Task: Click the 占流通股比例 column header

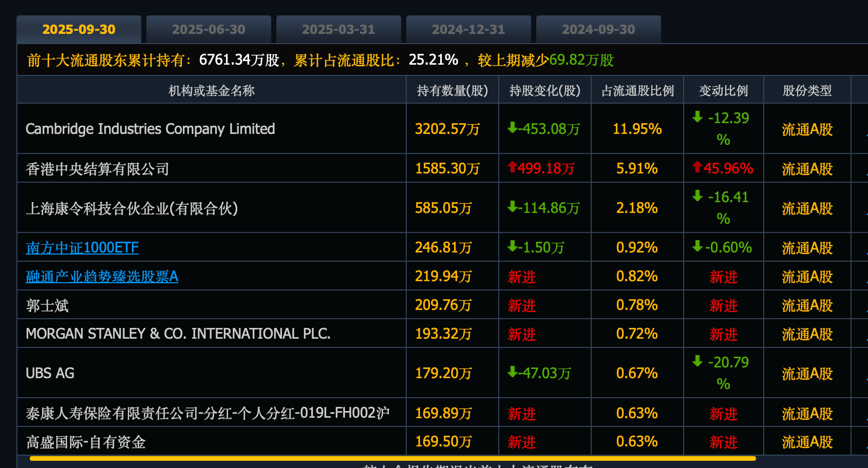Action: coord(637,91)
